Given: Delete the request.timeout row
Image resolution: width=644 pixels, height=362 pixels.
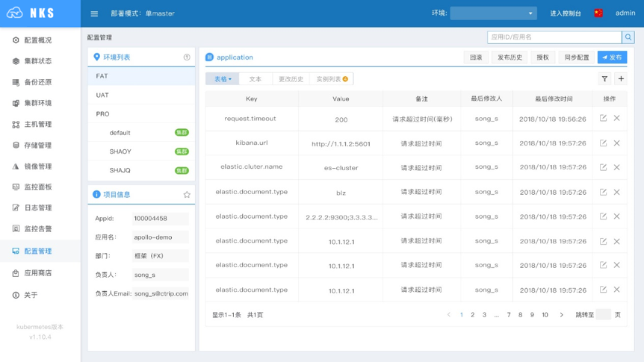Looking at the screenshot, I should (x=616, y=118).
